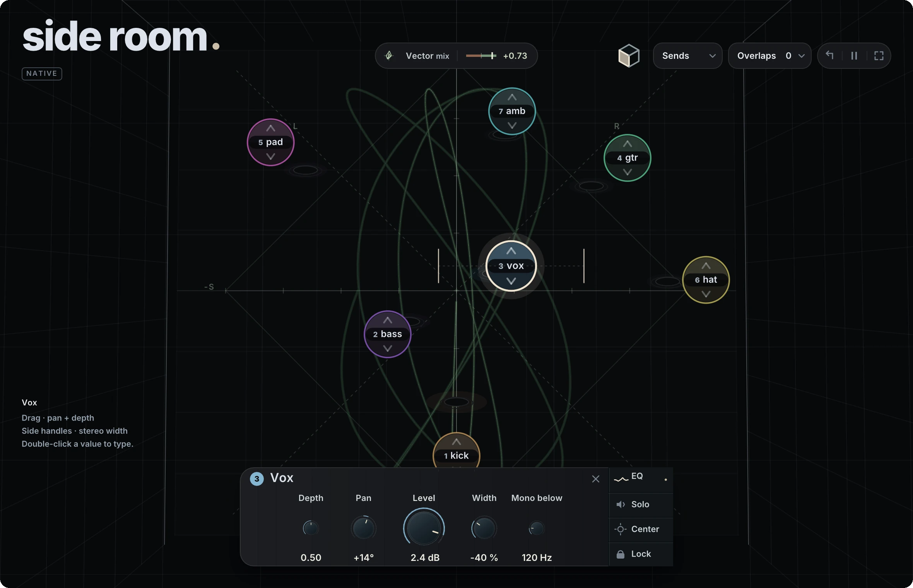This screenshot has width=913, height=588.
Task: Click the down chevron on 2 bass
Action: click(x=388, y=348)
